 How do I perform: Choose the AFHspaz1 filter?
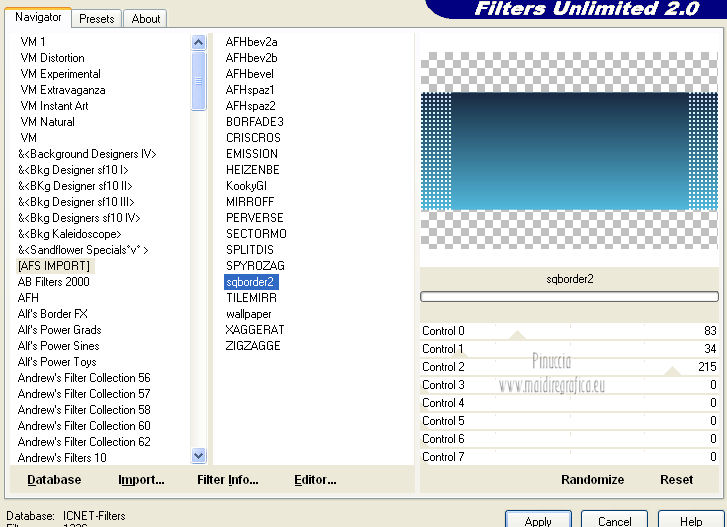point(250,90)
